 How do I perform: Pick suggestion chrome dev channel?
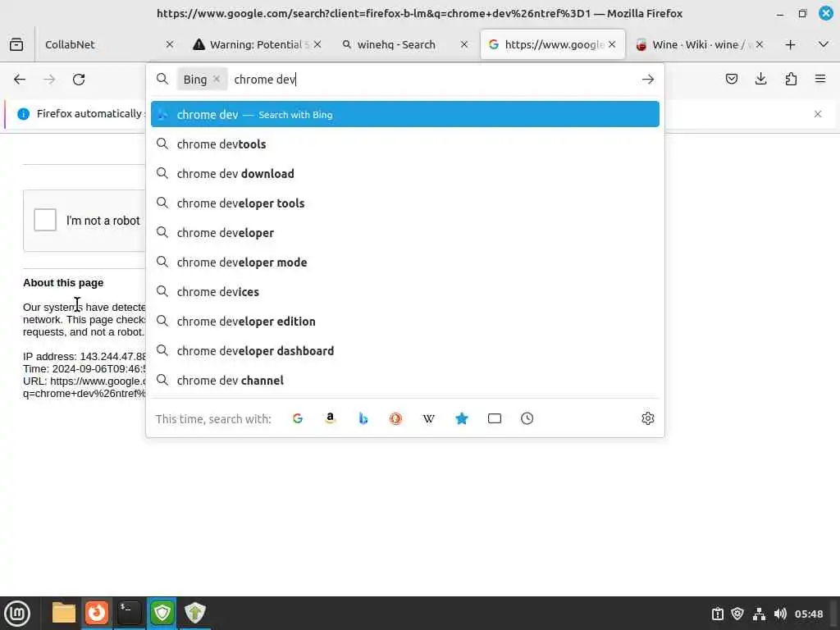pyautogui.click(x=405, y=380)
